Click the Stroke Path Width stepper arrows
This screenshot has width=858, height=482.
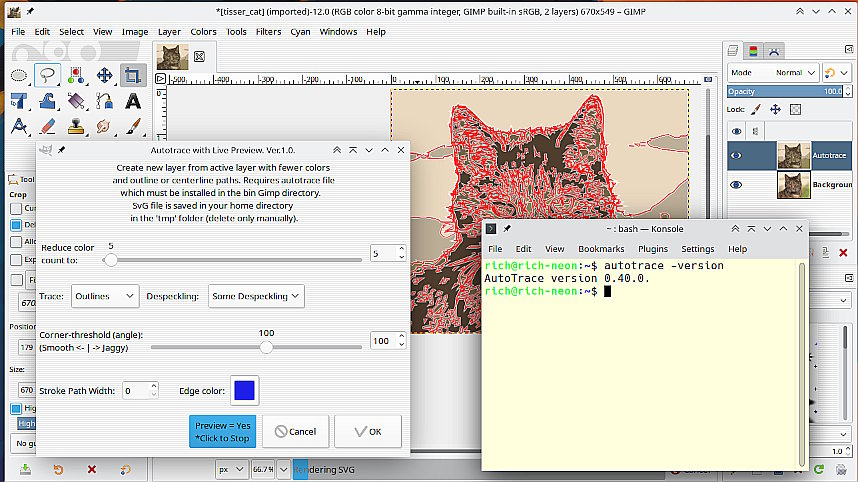pyautogui.click(x=154, y=391)
